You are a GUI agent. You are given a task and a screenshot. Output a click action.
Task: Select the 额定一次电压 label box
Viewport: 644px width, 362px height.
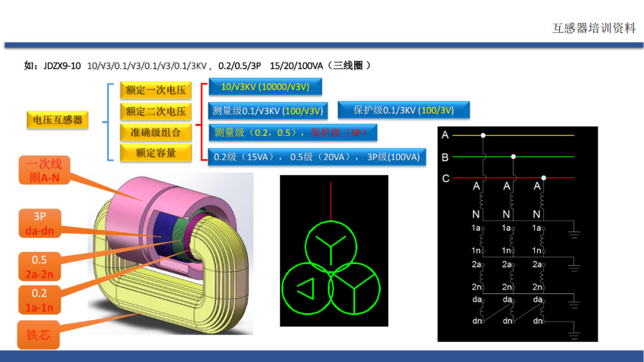click(156, 91)
